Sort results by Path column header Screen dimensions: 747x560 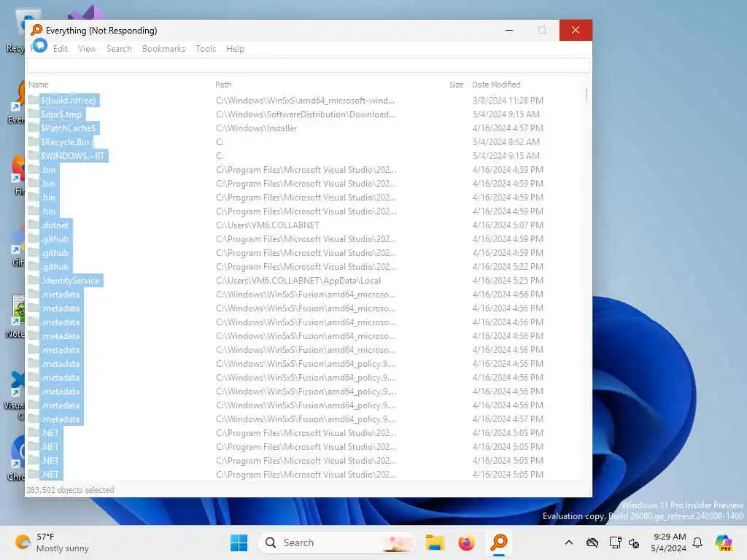click(x=223, y=85)
